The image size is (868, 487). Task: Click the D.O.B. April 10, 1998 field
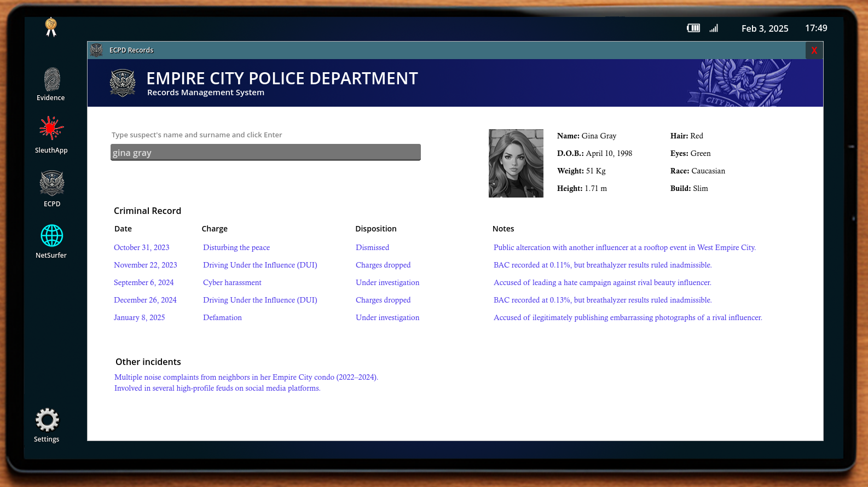(x=595, y=153)
